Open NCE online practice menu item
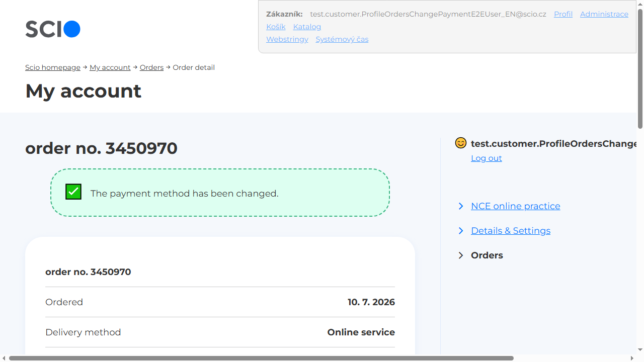644x362 pixels. [516, 206]
